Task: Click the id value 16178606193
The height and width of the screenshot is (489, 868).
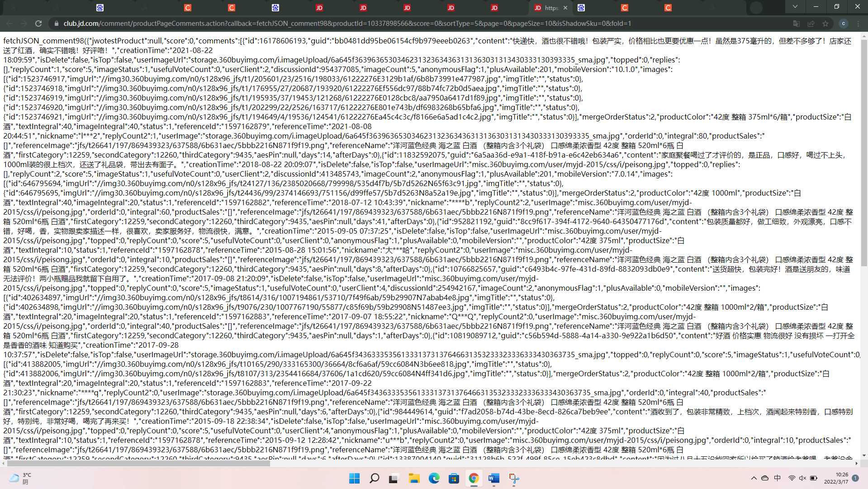Action: click(284, 41)
